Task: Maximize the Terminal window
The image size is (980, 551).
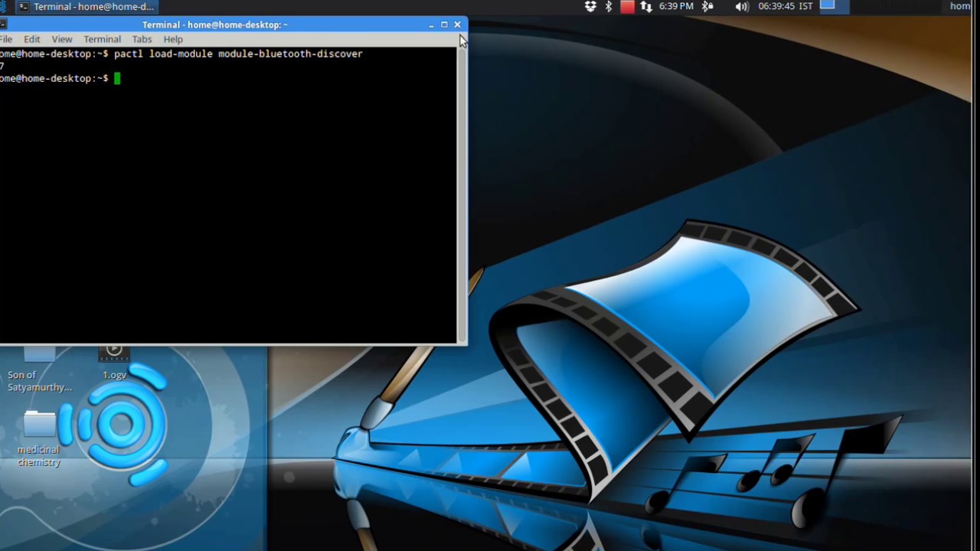Action: tap(444, 24)
